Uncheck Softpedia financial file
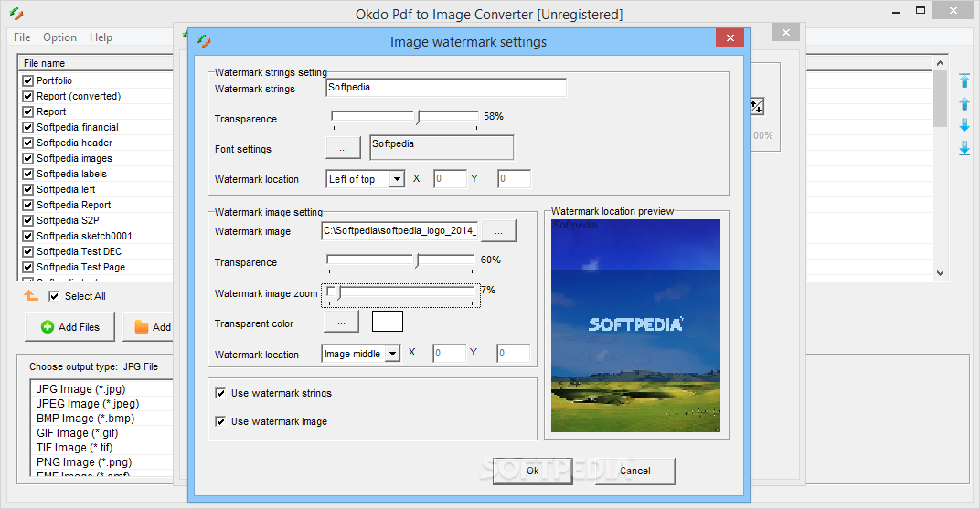Screen dimensions: 980x509 tap(27, 127)
